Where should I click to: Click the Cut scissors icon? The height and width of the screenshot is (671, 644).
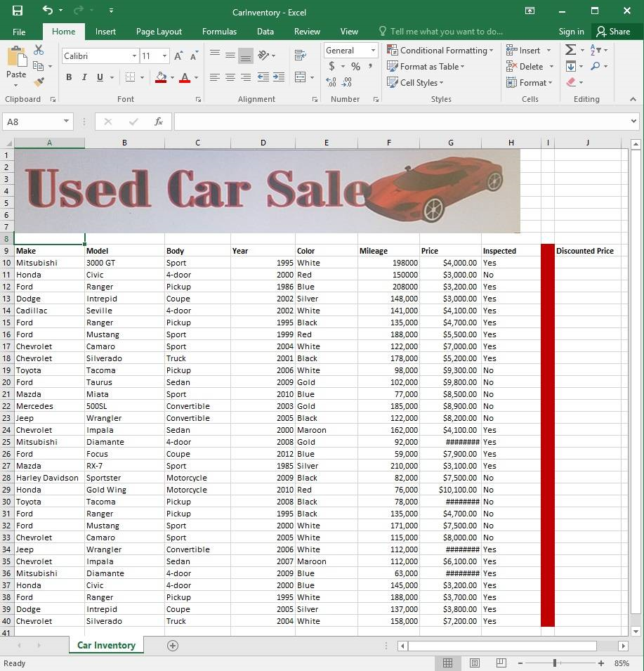tap(39, 50)
